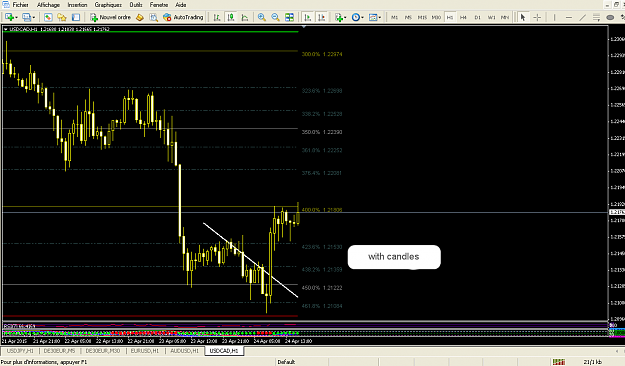Select the W1 timeframe button

coord(491,17)
